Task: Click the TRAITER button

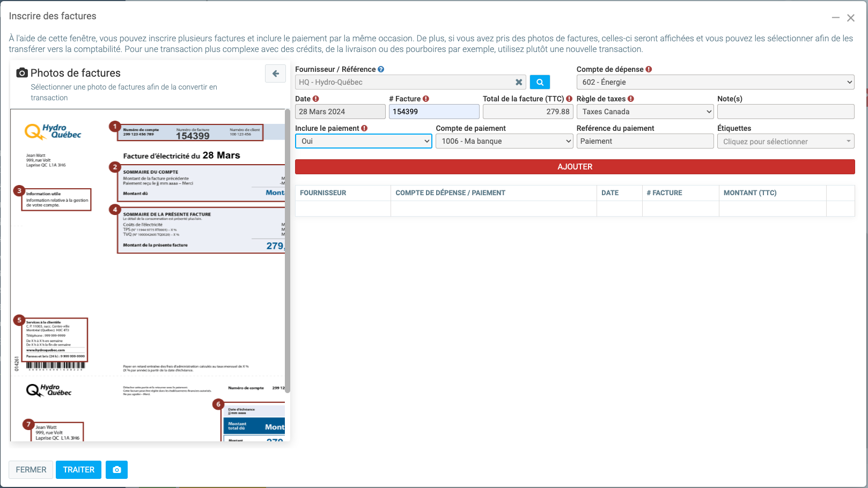Action: point(79,470)
